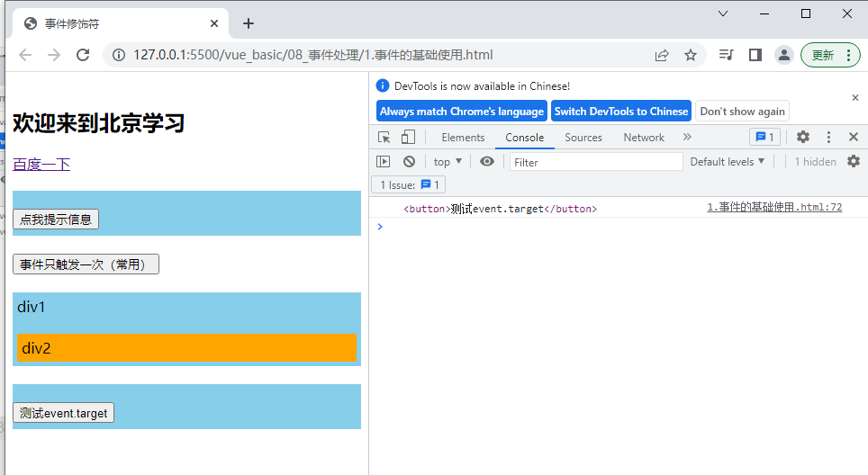Click the inspect element picker icon
This screenshot has height=475, width=868.
[384, 138]
